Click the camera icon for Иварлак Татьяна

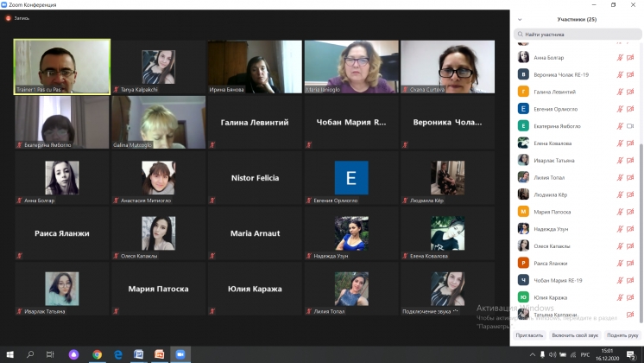click(630, 161)
